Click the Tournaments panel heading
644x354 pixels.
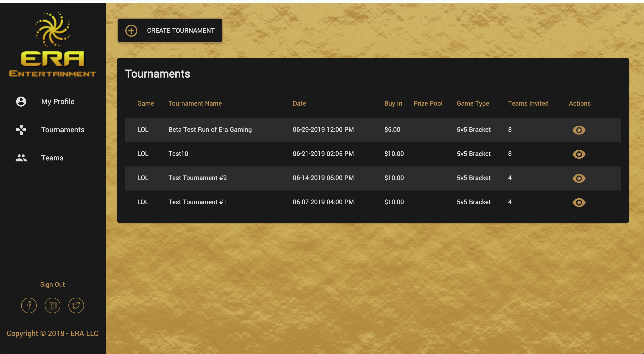pyautogui.click(x=157, y=74)
